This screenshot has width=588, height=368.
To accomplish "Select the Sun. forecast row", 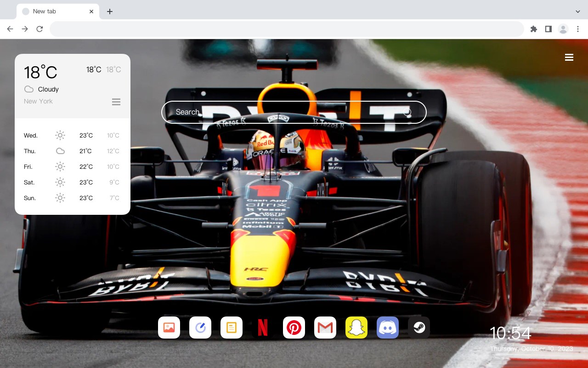I will pyautogui.click(x=73, y=198).
